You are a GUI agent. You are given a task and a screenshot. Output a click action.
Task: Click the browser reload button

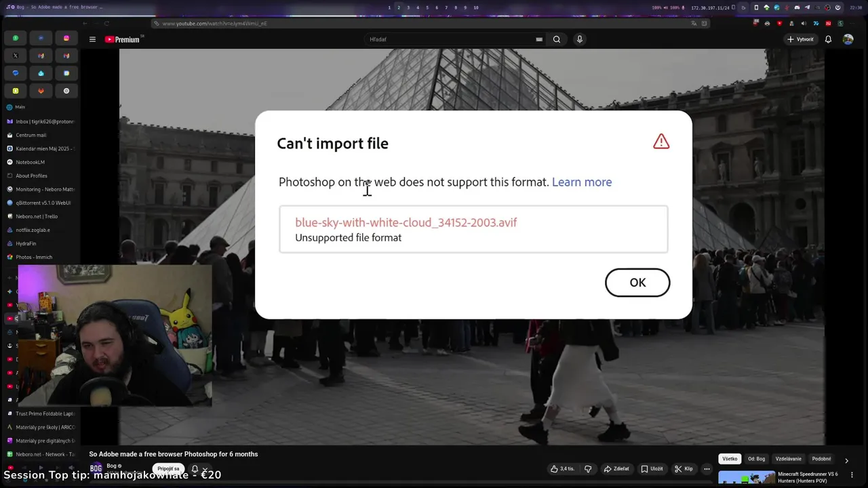[106, 23]
